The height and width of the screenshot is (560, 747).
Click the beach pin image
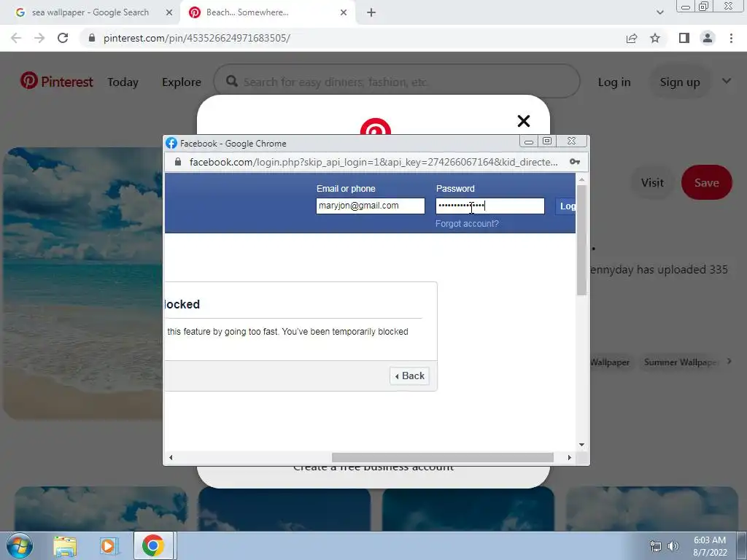pyautogui.click(x=83, y=284)
